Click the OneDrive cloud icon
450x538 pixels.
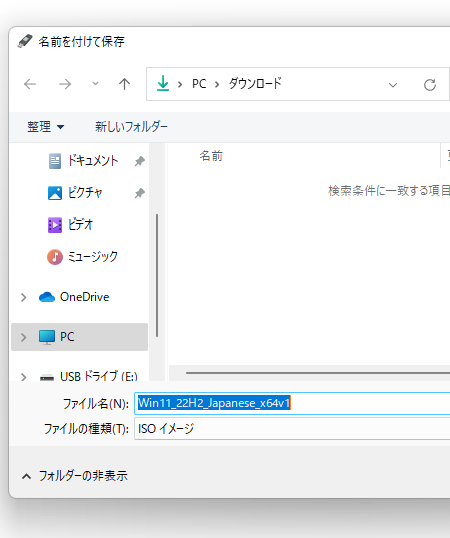click(47, 297)
